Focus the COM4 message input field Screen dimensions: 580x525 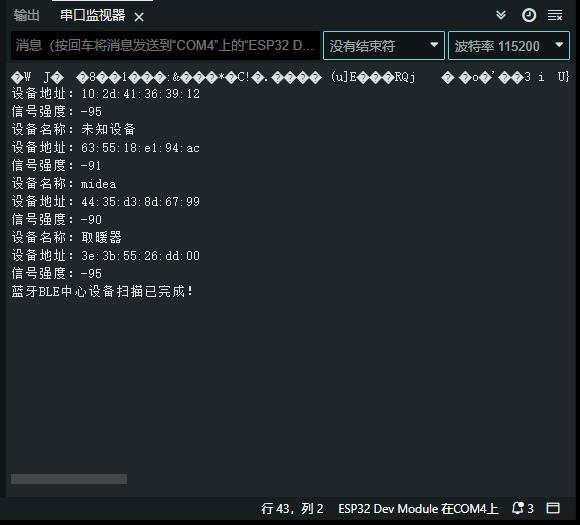[x=165, y=46]
